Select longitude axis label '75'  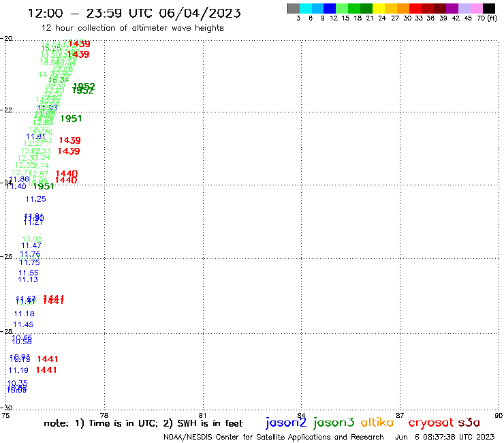point(5,415)
